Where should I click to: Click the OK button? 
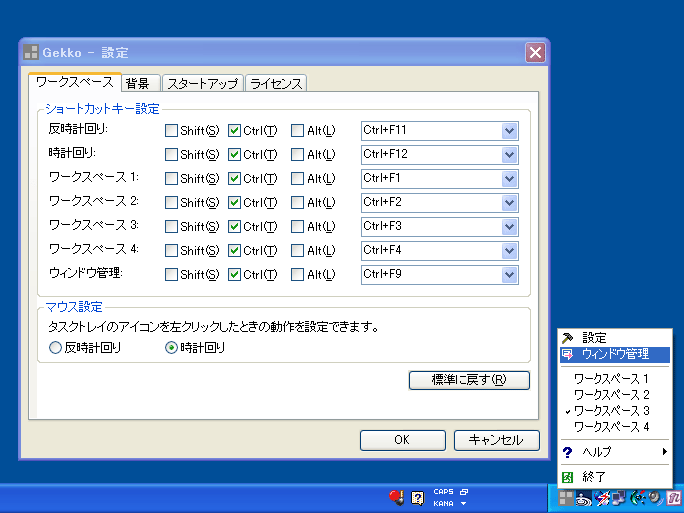pos(403,440)
